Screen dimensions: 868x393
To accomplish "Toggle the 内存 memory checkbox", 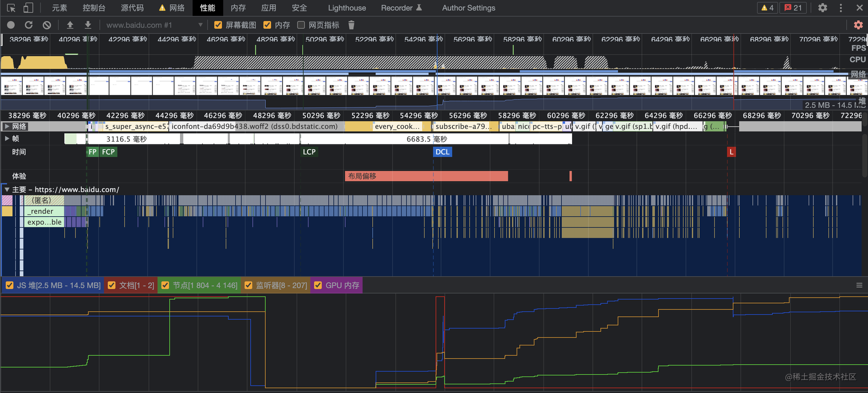I will point(267,25).
